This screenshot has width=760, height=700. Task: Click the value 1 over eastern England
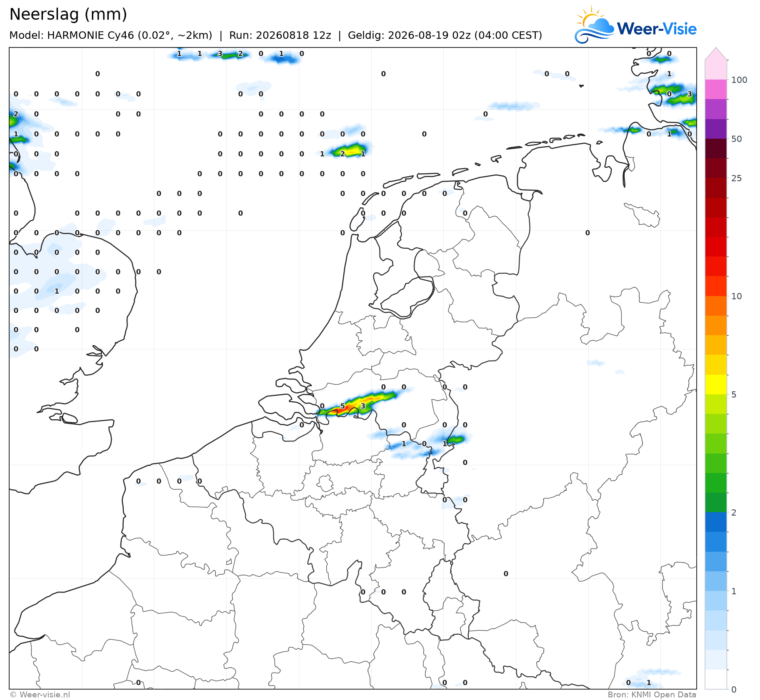click(57, 291)
